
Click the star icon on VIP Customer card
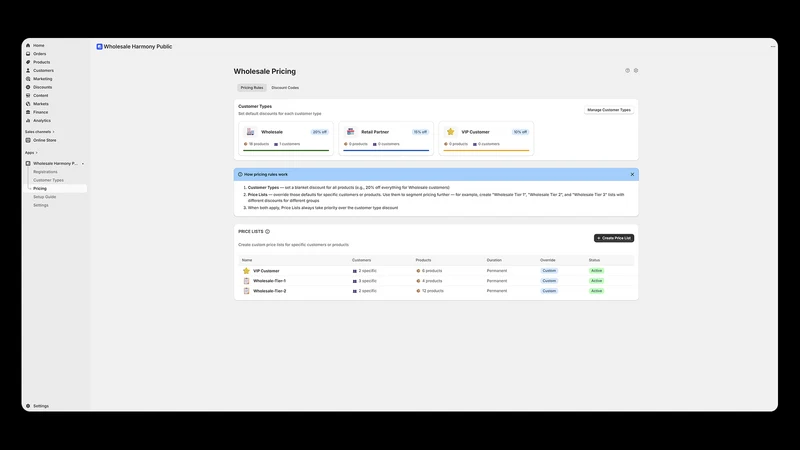click(451, 132)
